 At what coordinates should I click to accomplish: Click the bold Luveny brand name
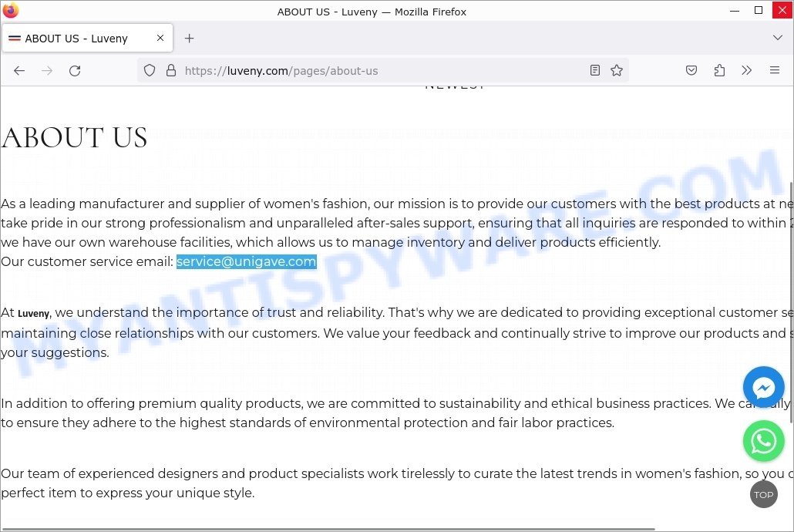tap(33, 314)
